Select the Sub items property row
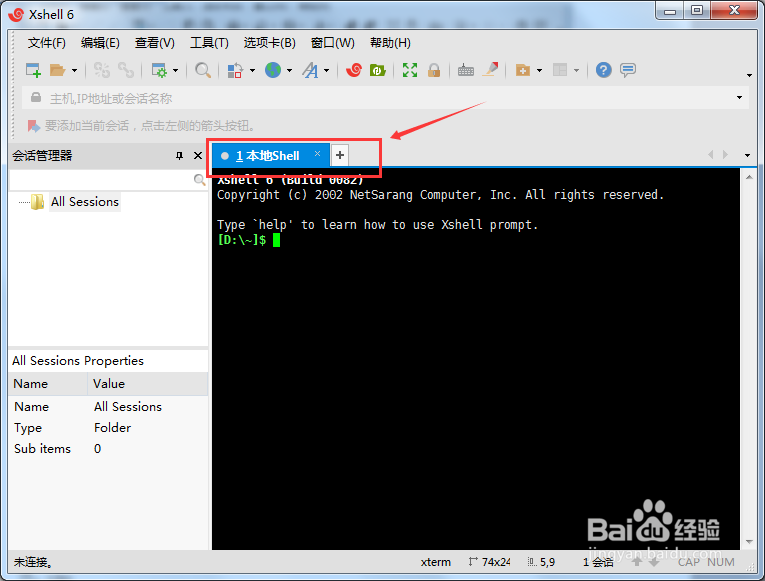 (108, 449)
